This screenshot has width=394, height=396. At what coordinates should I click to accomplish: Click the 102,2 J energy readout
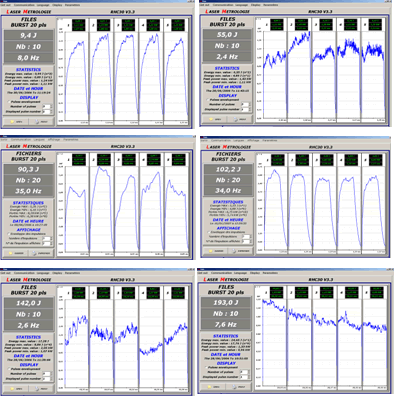click(228, 169)
